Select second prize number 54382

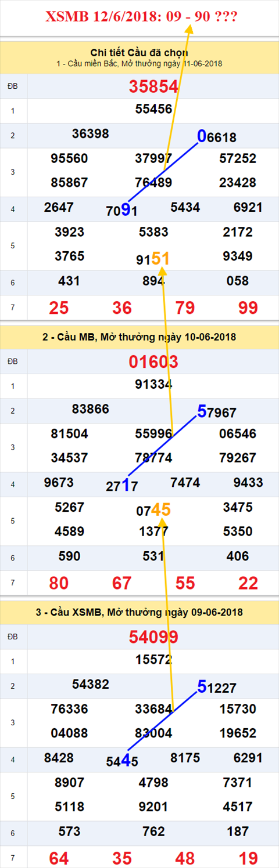pyautogui.click(x=90, y=685)
